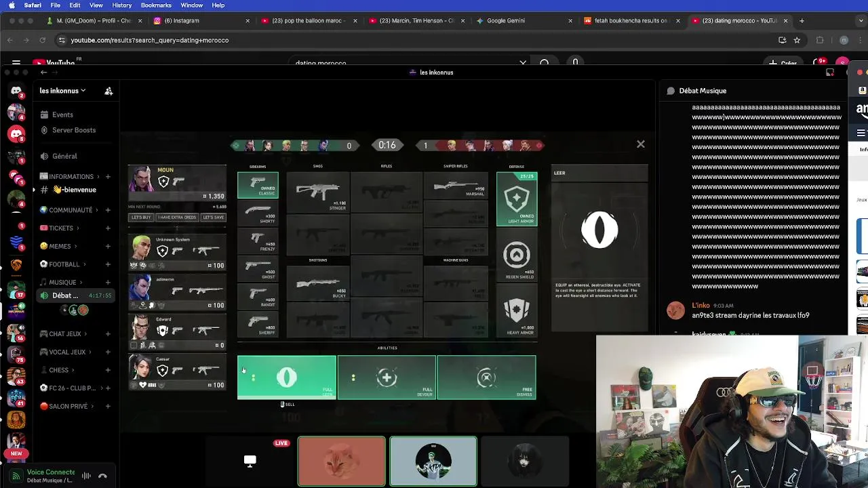This screenshot has width=868, height=488.
Task: Open the Events entry in Discord sidebar
Action: (62, 115)
